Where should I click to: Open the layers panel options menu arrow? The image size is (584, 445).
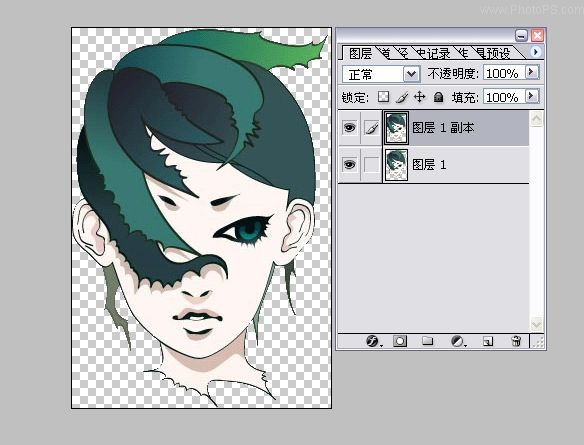(536, 51)
